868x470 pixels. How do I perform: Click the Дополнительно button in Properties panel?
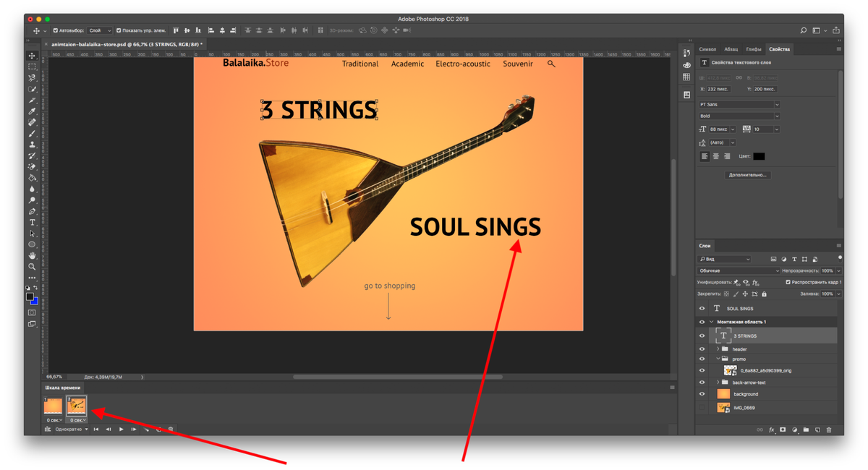pyautogui.click(x=749, y=174)
